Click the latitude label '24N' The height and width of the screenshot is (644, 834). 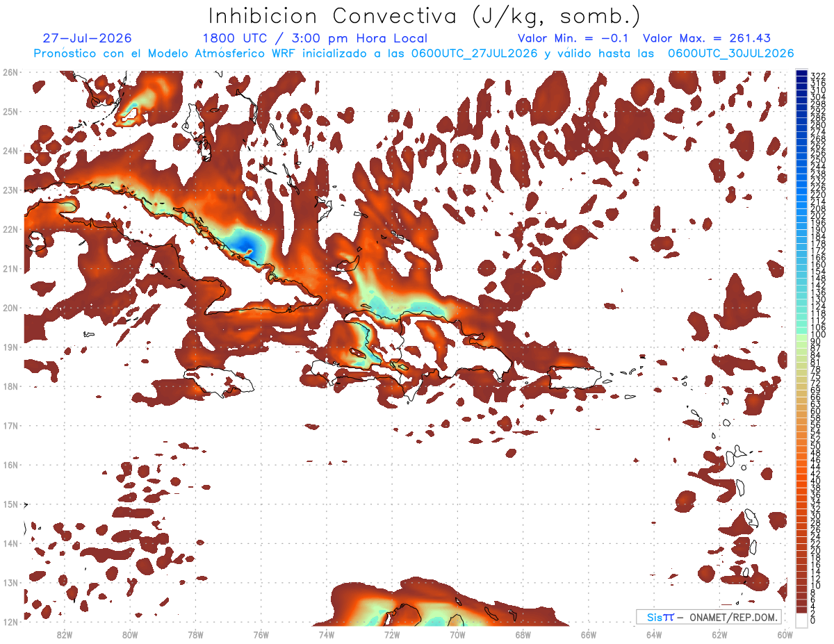tap(10, 151)
